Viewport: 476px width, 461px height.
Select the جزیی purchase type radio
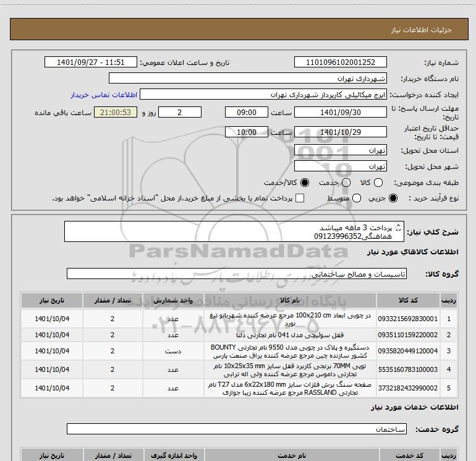393,198
